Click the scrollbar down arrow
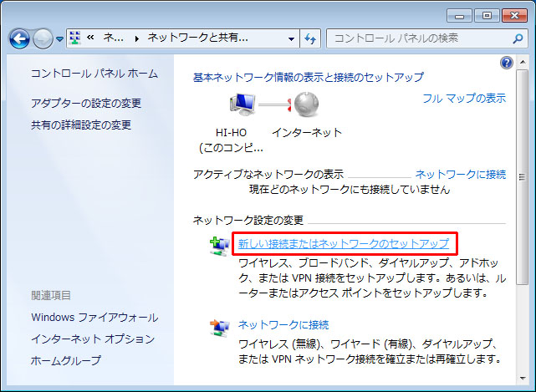The image size is (536, 392). point(523,379)
